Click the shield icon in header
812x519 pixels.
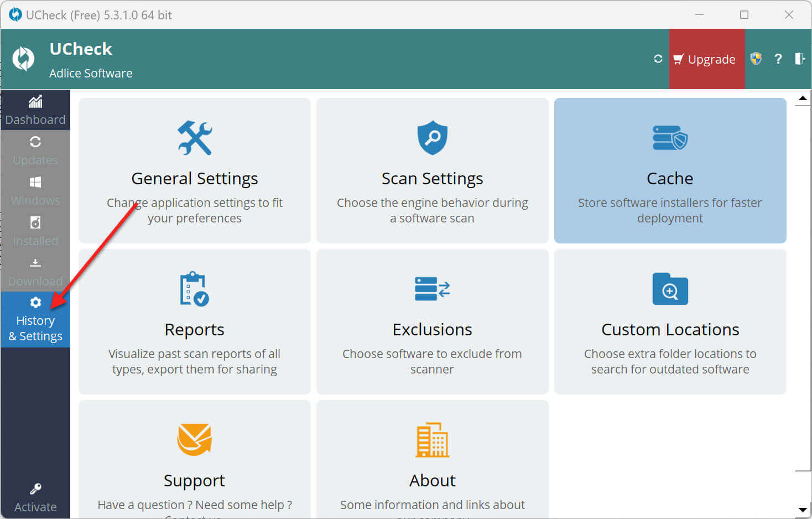coord(756,59)
